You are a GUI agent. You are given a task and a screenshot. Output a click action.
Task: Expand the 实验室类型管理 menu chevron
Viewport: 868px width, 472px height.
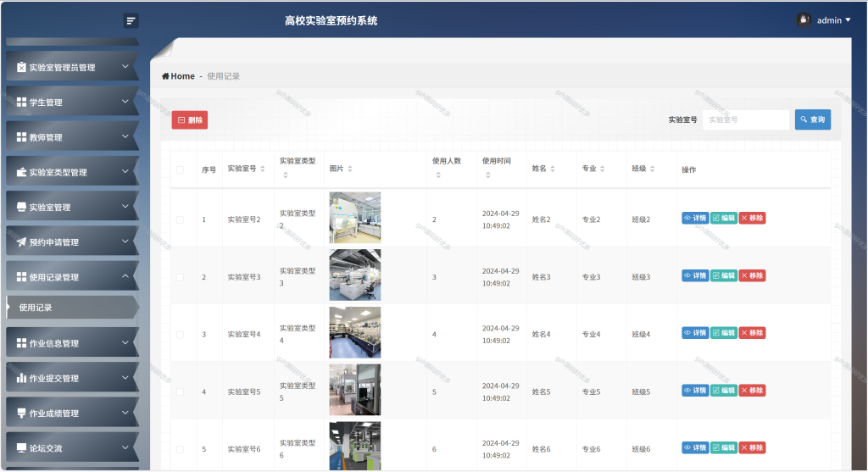pos(125,171)
